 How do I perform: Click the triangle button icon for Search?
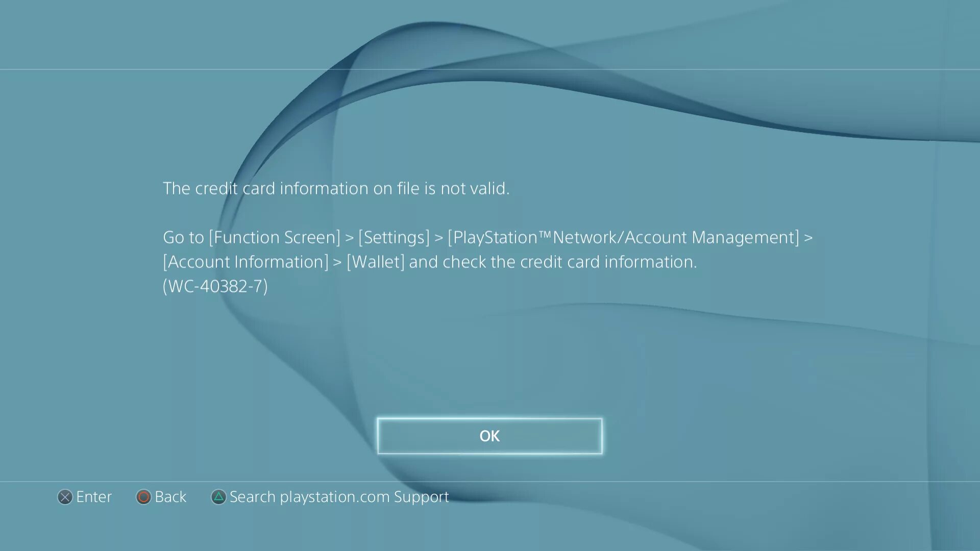pos(218,497)
